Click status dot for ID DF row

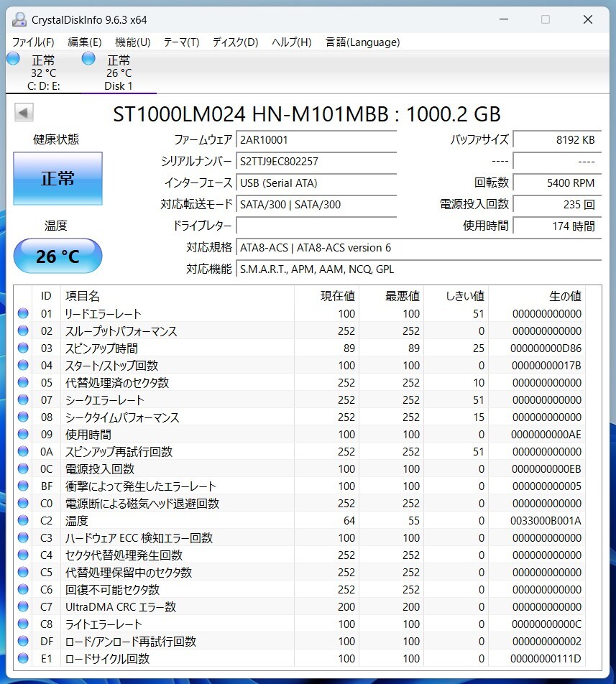(x=23, y=641)
